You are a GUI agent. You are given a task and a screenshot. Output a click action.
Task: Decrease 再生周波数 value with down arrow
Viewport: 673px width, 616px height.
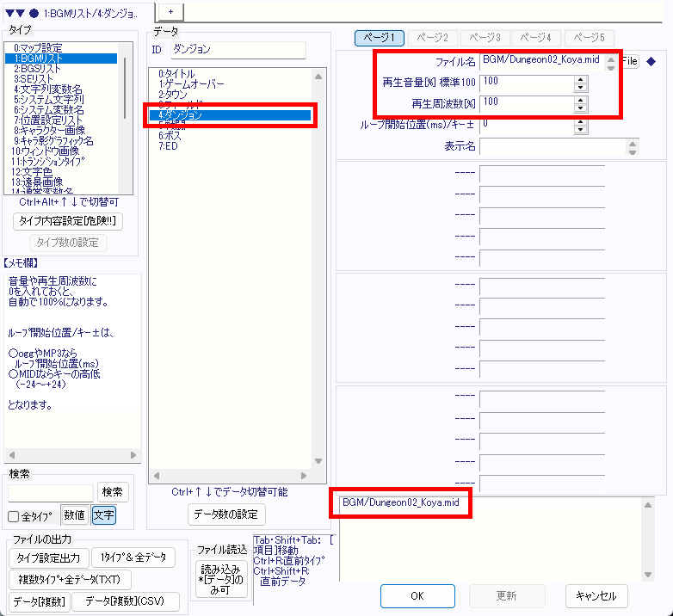[x=580, y=107]
